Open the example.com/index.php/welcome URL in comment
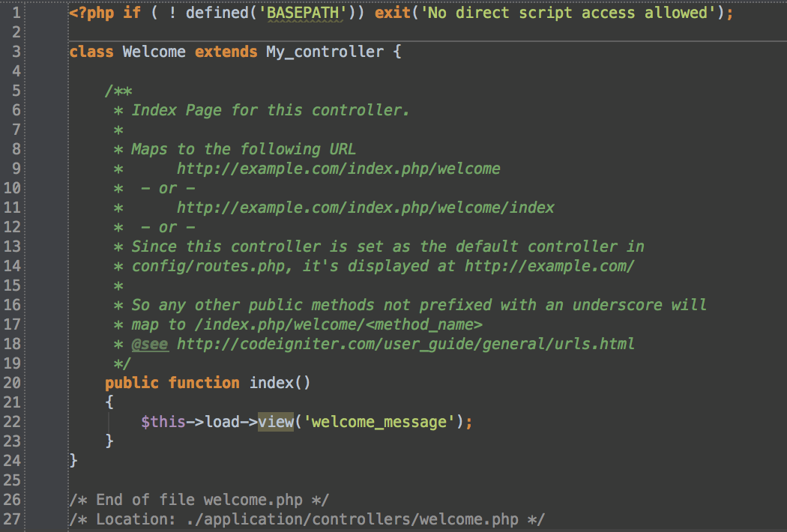 339,169
